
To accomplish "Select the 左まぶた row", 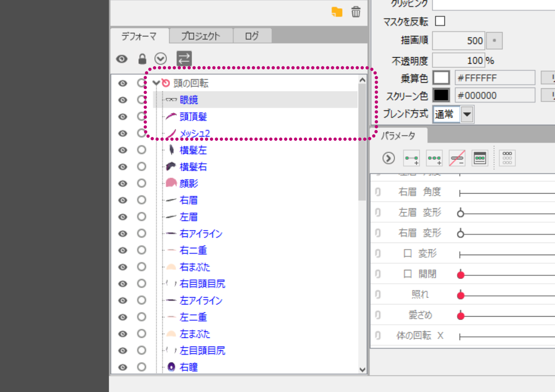I will click(255, 334).
